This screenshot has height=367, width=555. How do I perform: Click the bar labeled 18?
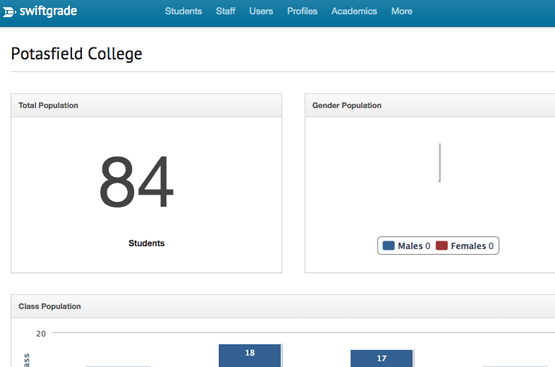coord(250,356)
